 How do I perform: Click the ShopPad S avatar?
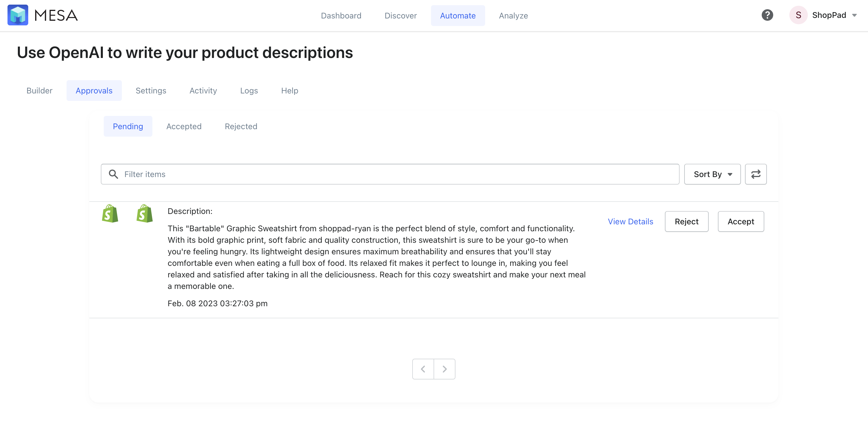tap(798, 15)
